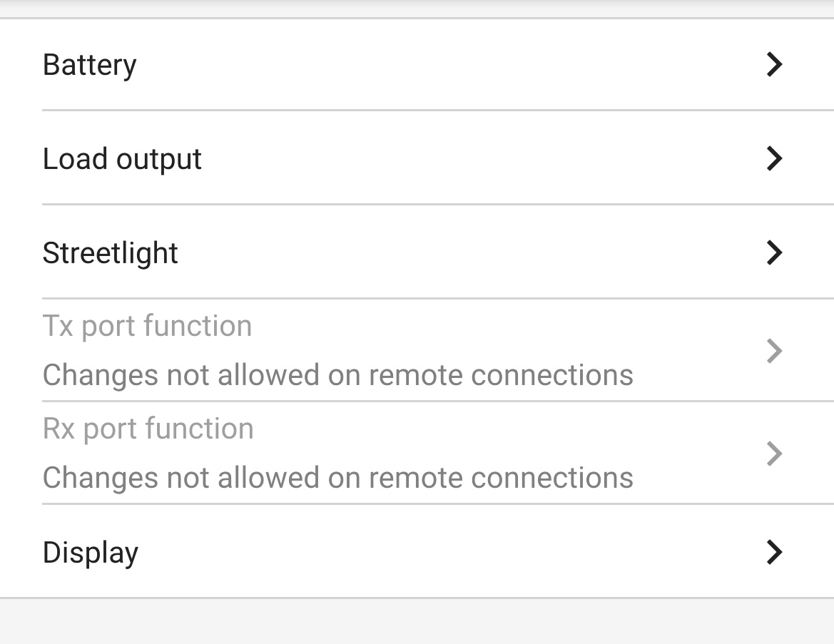Click blank space between Streetlight label and arrow

pos(471,252)
